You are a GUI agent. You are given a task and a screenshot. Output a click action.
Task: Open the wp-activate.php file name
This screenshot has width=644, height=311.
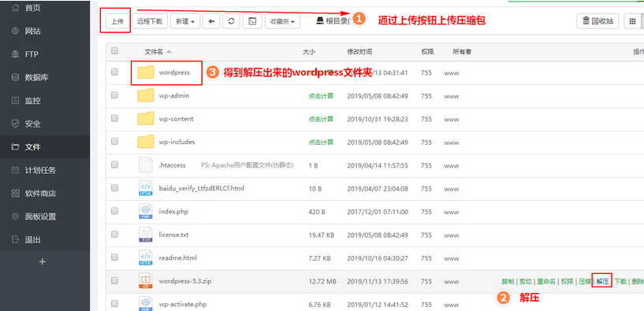tap(183, 305)
